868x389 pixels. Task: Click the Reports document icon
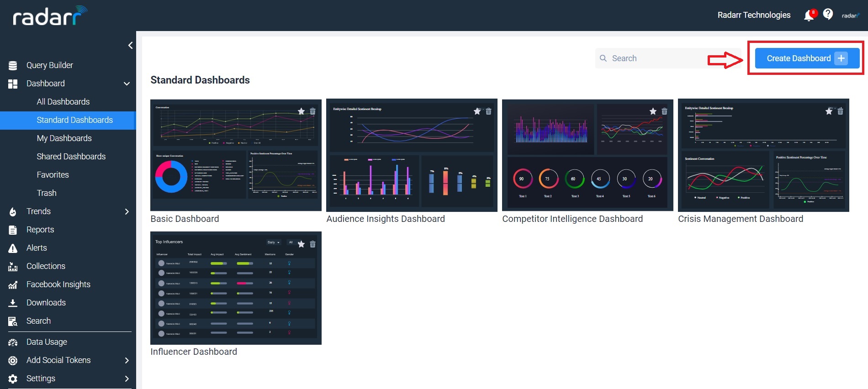(x=13, y=230)
